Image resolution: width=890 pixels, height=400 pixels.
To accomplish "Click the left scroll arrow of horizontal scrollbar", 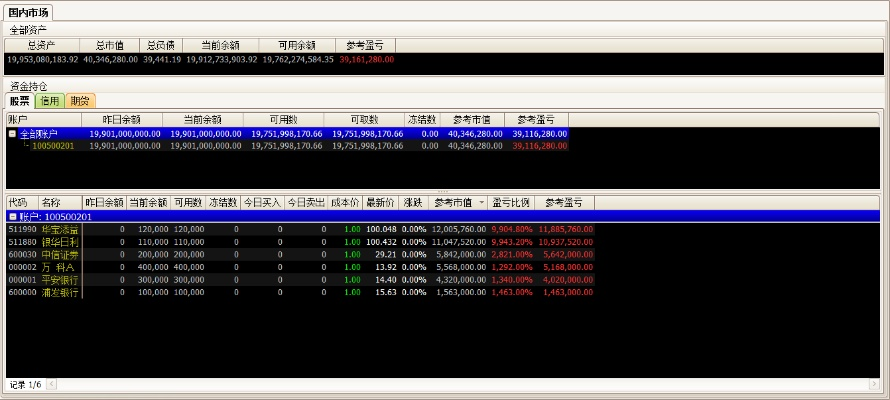I will coord(51,385).
